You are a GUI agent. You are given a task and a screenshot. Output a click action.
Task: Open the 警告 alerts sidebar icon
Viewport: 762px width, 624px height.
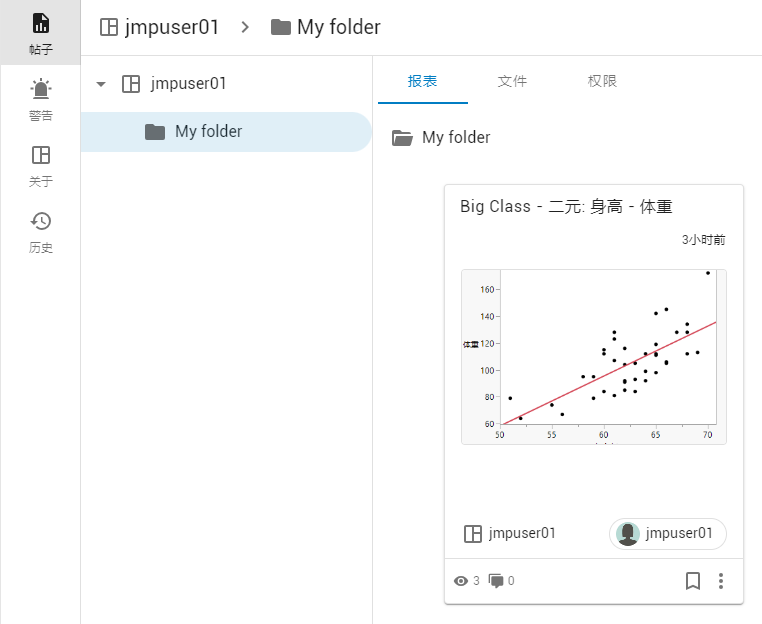[x=40, y=99]
